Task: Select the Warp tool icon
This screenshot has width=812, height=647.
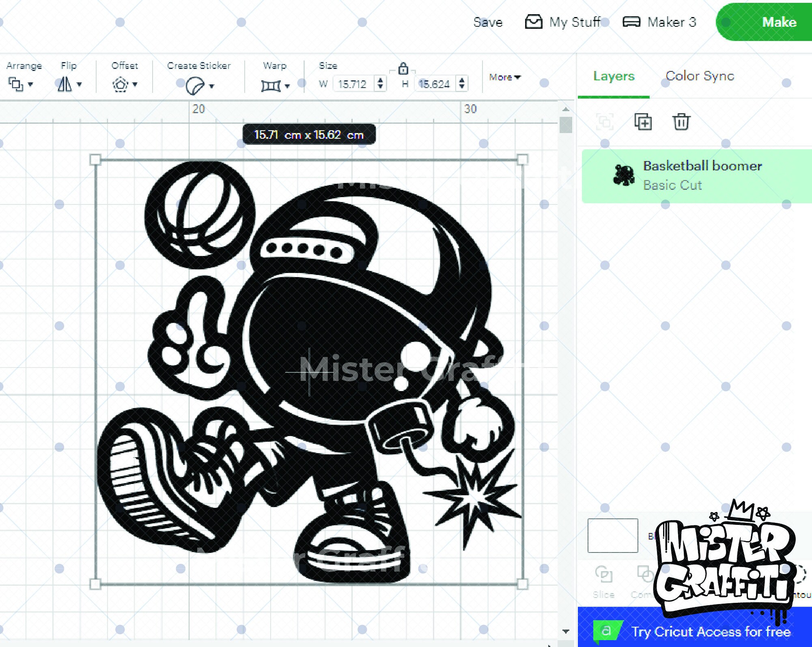Action: coord(272,85)
